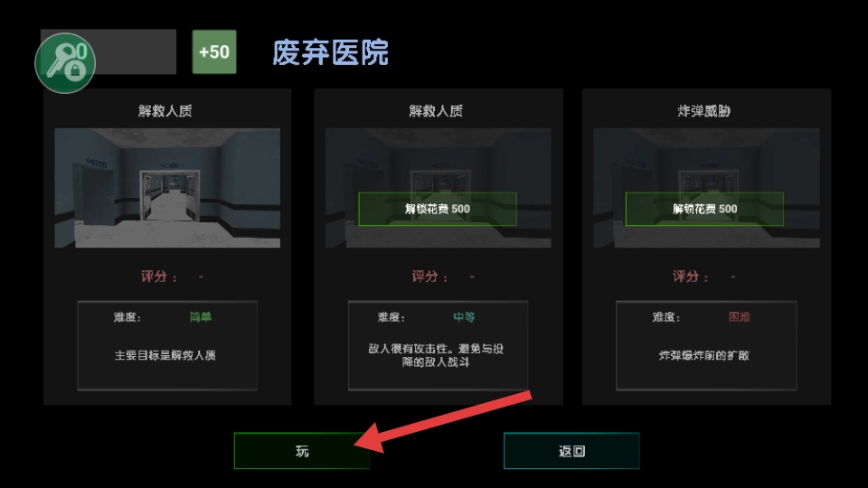Click the 简单 difficulty label

201,317
